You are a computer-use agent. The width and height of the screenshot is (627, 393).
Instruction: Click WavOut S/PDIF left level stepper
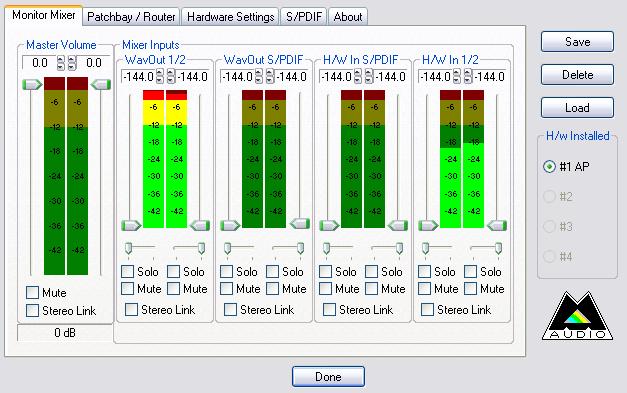click(259, 76)
